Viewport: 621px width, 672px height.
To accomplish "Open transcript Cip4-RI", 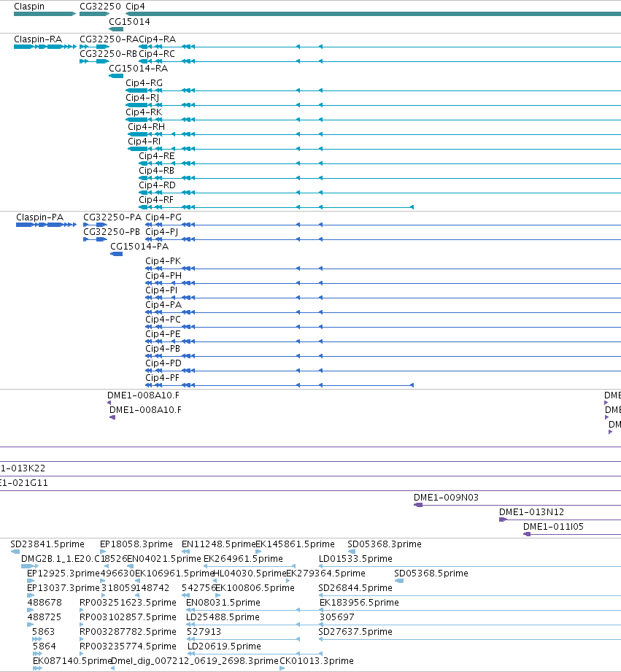I will [144, 141].
